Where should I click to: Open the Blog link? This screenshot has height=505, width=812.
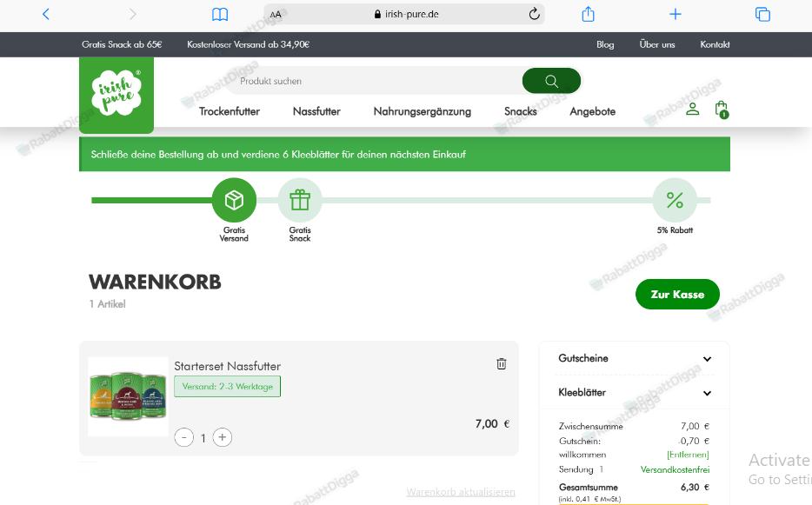pyautogui.click(x=605, y=44)
